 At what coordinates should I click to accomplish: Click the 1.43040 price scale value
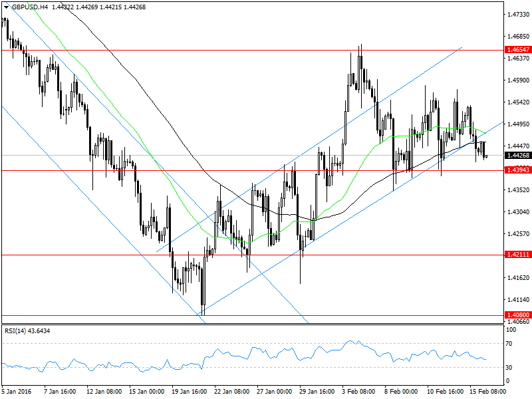coord(519,212)
